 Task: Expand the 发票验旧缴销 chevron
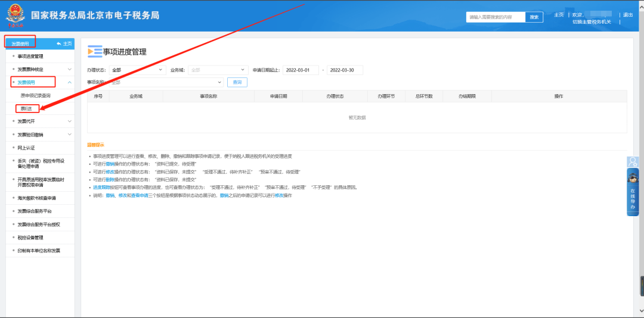[69, 135]
